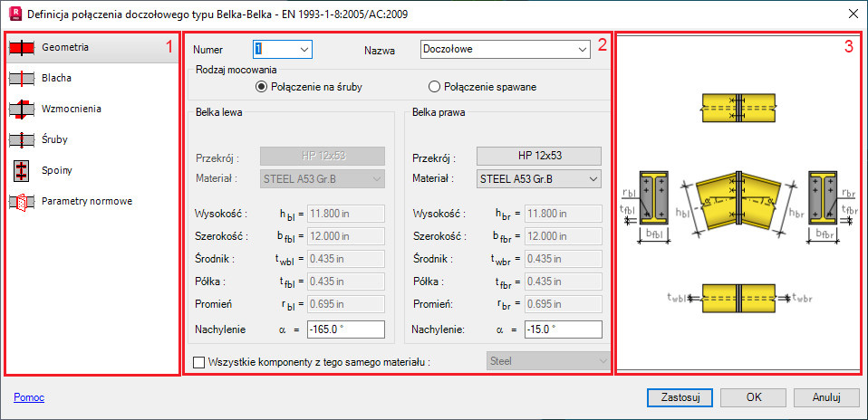
Task: Click Belka lewa Środnik 0.435 in field
Action: (x=346, y=258)
